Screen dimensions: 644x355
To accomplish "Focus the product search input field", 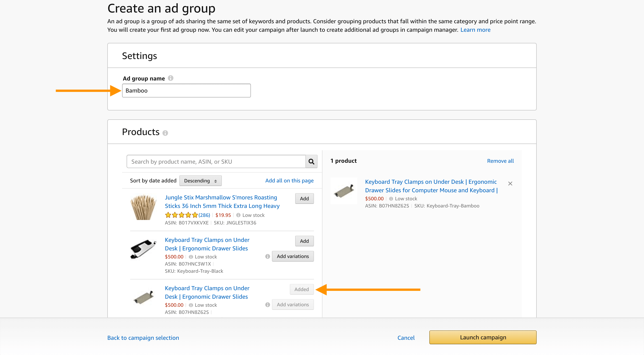I will 216,161.
